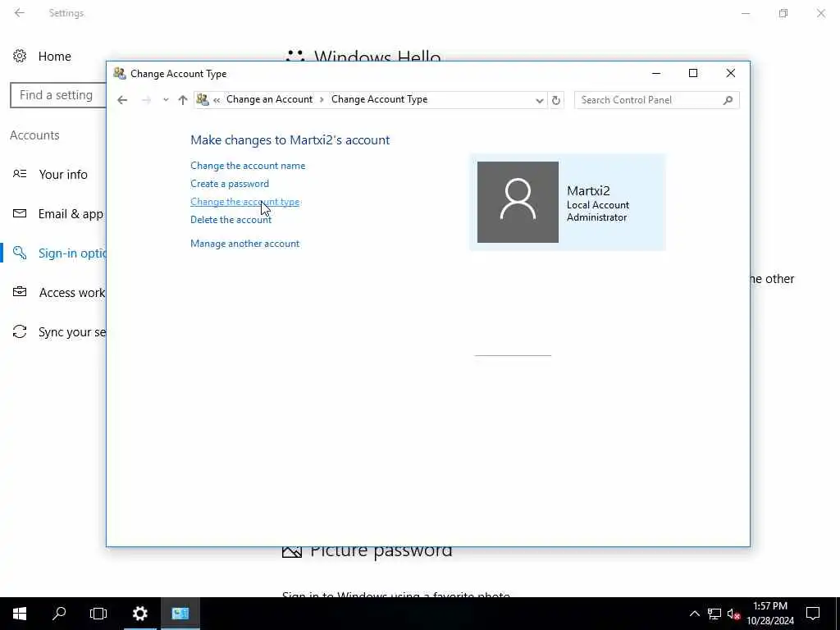The image size is (840, 630).
Task: Open Change the account type link
Action: [x=244, y=202]
